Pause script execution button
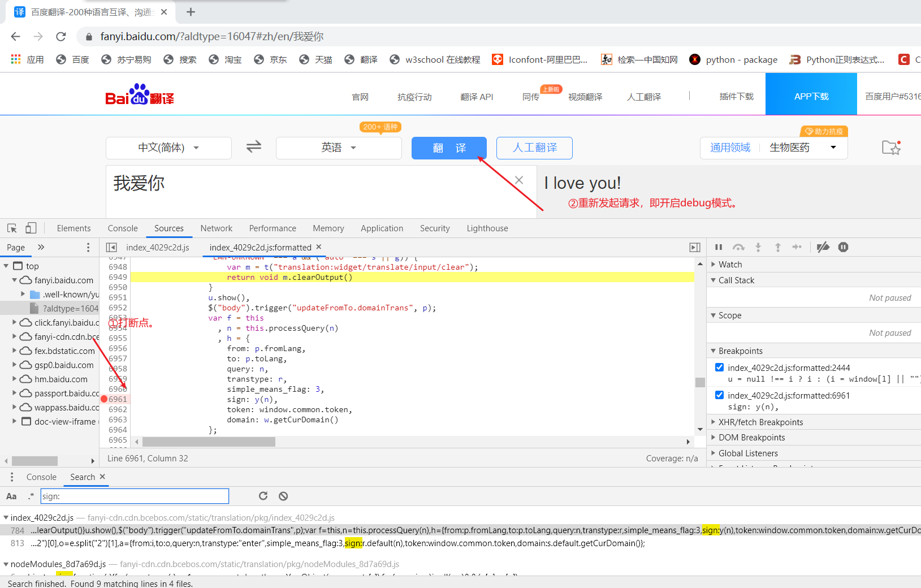 coord(719,247)
